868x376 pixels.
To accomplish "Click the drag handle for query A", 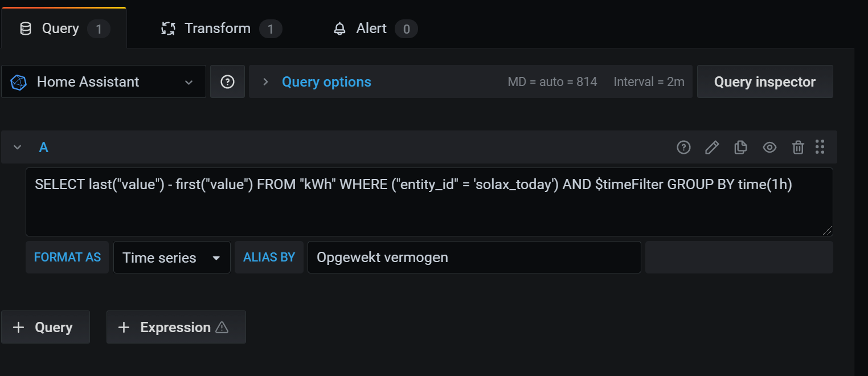I will click(x=820, y=147).
